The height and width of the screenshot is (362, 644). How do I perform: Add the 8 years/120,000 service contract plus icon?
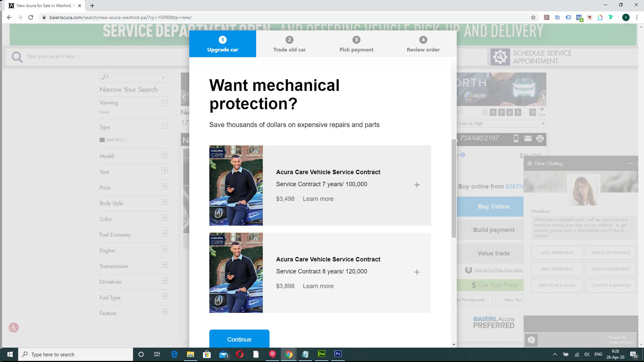pos(417,272)
